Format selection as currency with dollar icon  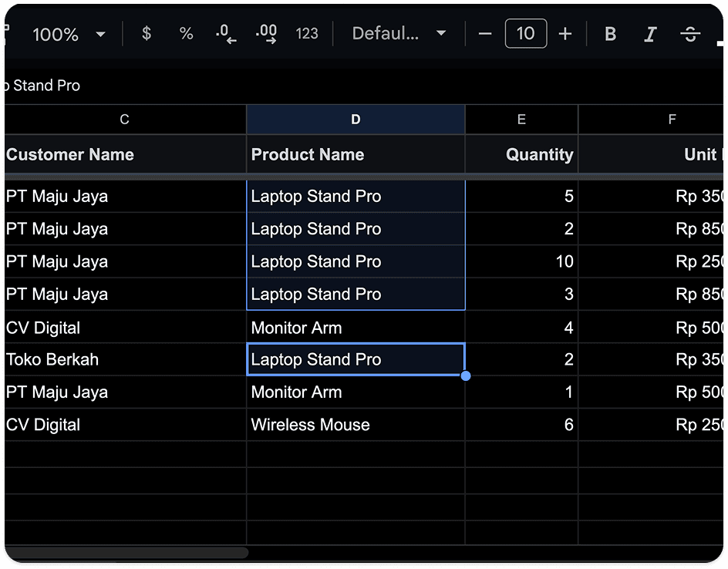(147, 33)
